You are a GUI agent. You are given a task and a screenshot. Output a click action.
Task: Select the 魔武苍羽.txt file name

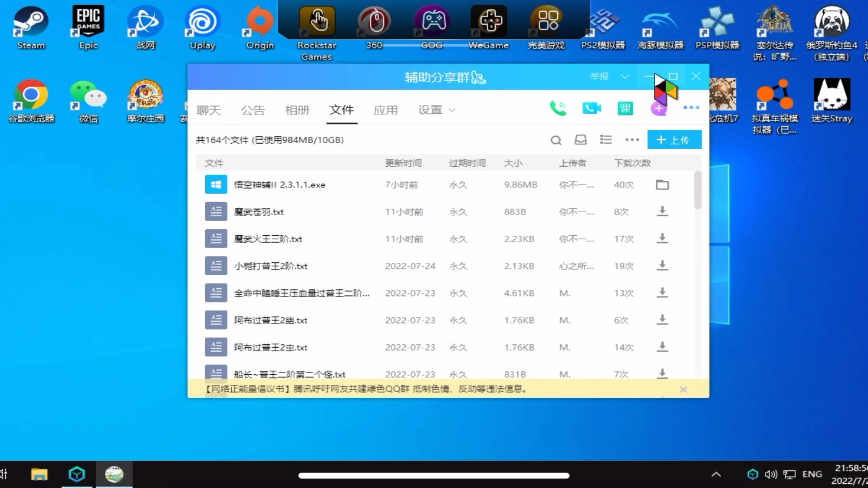259,212
